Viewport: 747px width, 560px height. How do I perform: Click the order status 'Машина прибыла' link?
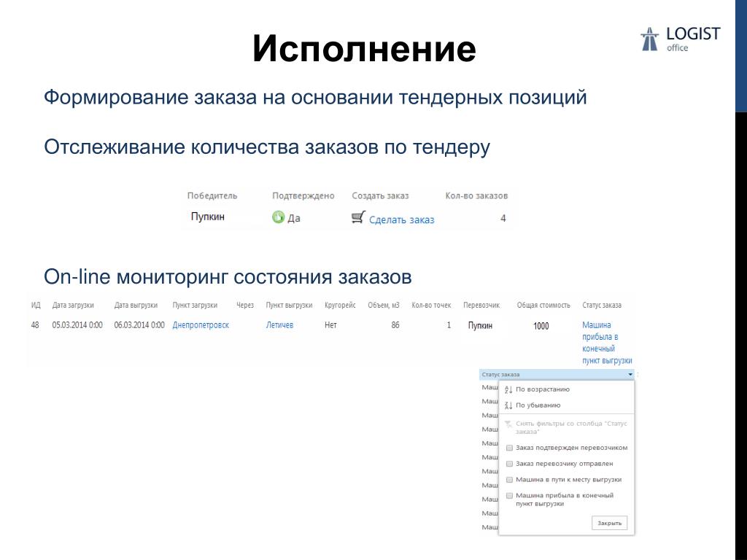click(x=607, y=343)
